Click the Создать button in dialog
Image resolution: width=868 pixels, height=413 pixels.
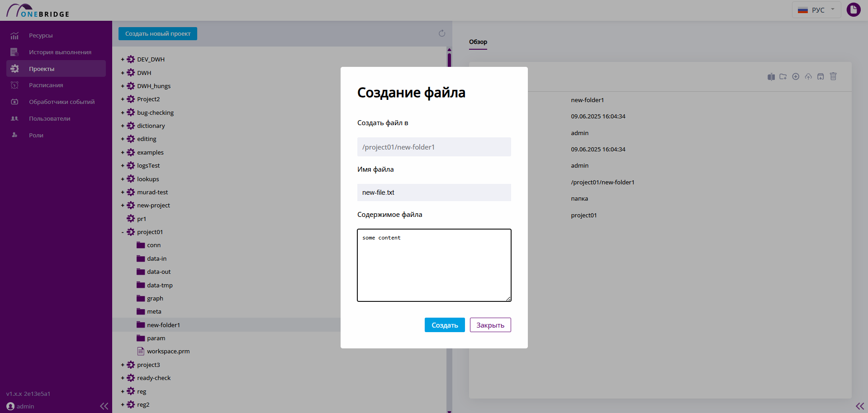[x=445, y=325]
